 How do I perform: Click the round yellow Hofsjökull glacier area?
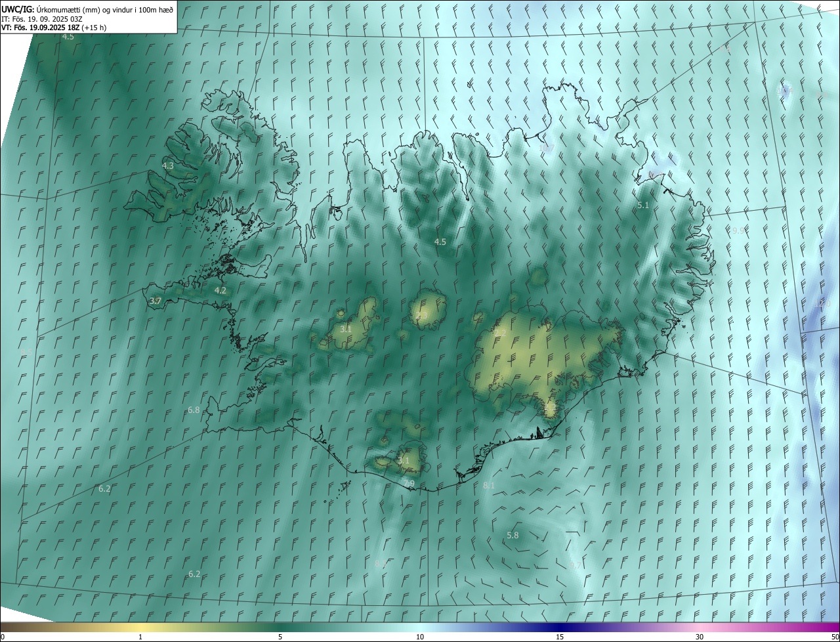pos(428,310)
